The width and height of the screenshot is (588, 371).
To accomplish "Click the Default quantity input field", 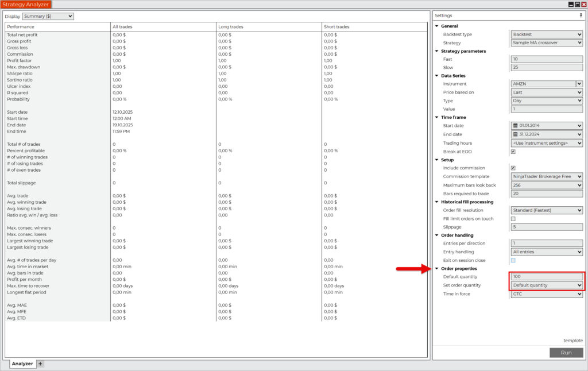I will pyautogui.click(x=547, y=277).
